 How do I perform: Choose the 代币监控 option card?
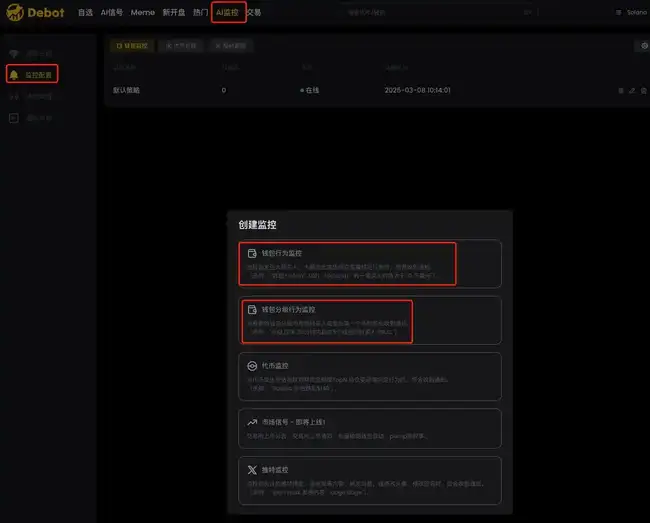(370, 376)
